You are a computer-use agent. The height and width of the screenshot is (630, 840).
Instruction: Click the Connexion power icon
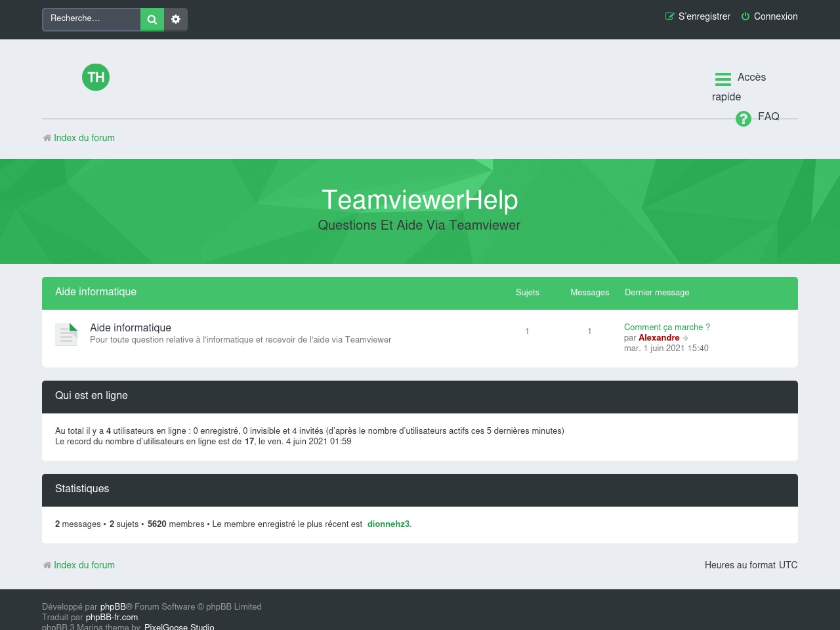(745, 16)
